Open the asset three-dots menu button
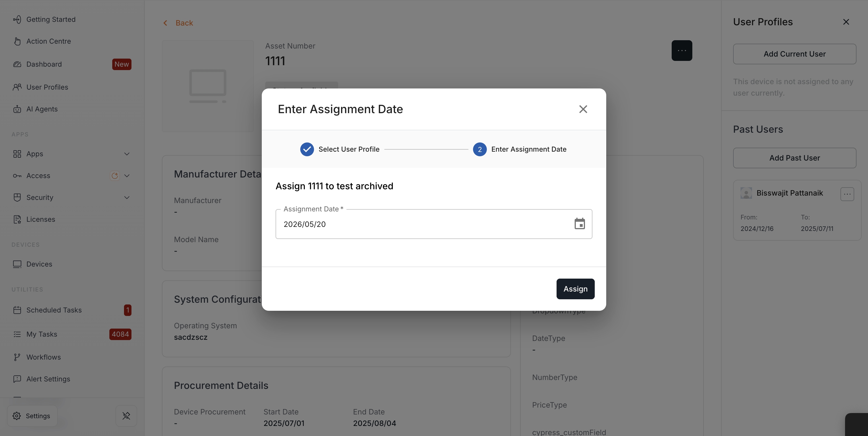Viewport: 868px width, 436px height. pos(682,51)
